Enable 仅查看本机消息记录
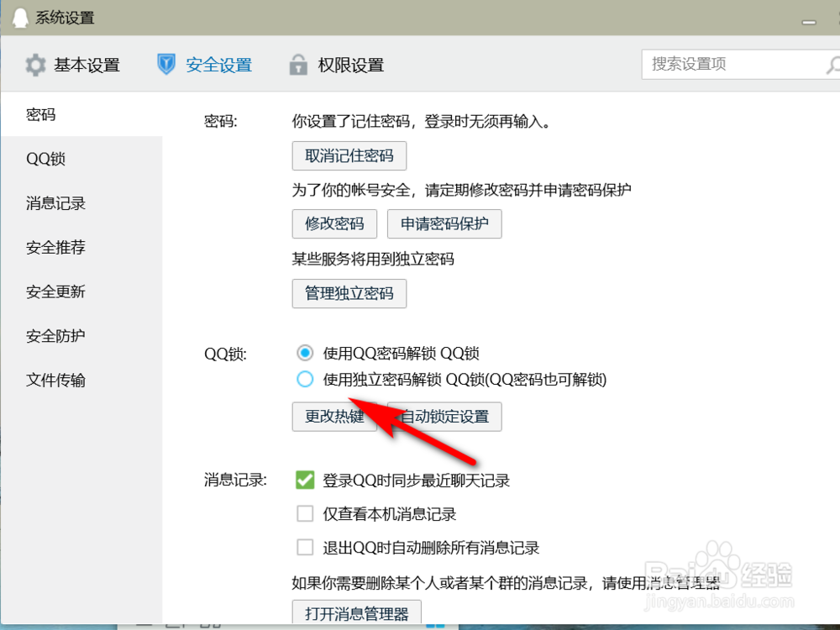This screenshot has width=840, height=630. [x=305, y=513]
